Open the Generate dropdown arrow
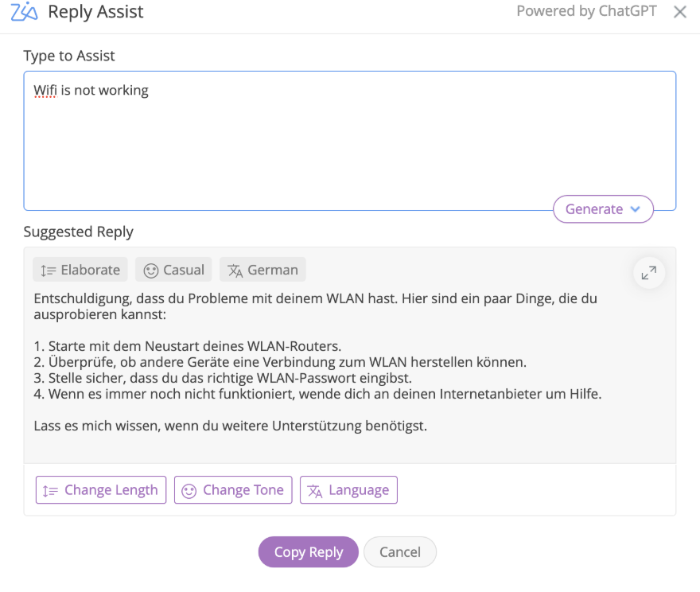Image resolution: width=700 pixels, height=592 pixels. (x=635, y=209)
